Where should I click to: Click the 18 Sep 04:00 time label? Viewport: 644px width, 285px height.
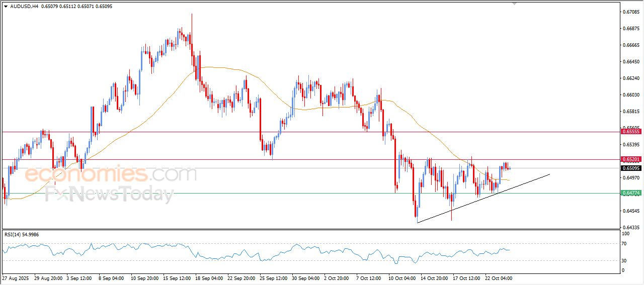(x=208, y=278)
